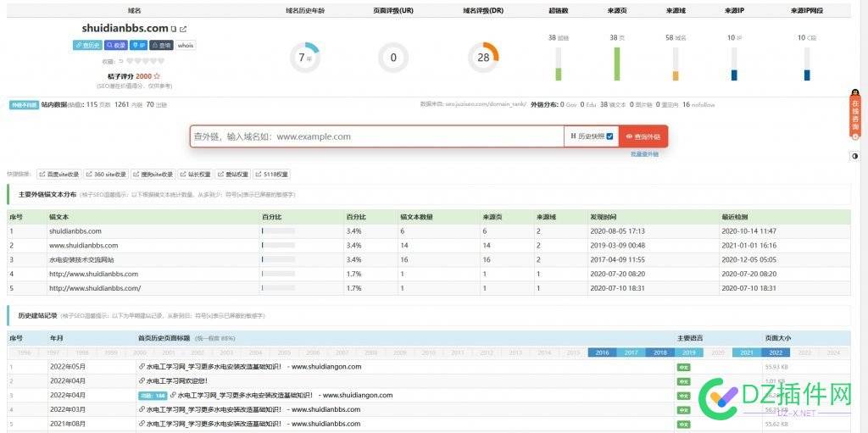Click the orange bar under 58 域名

click(676, 76)
